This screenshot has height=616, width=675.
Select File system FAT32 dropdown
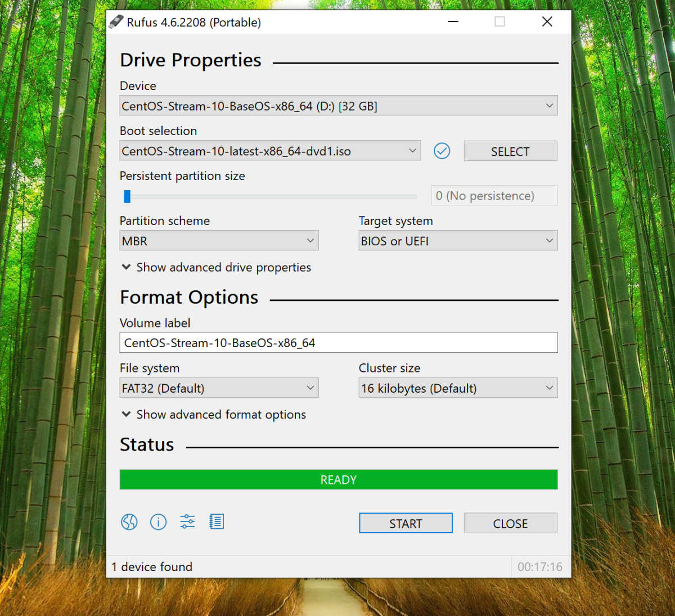click(x=219, y=388)
